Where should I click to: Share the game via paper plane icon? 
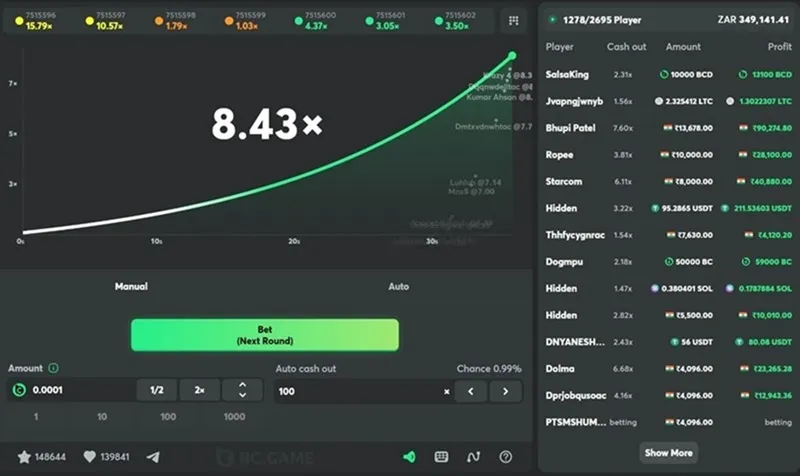(x=153, y=457)
